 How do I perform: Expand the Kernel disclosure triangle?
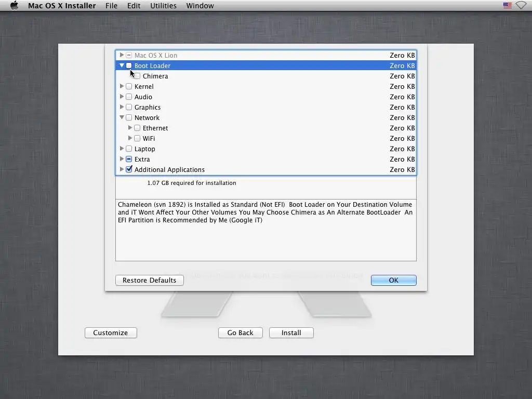[x=122, y=86]
